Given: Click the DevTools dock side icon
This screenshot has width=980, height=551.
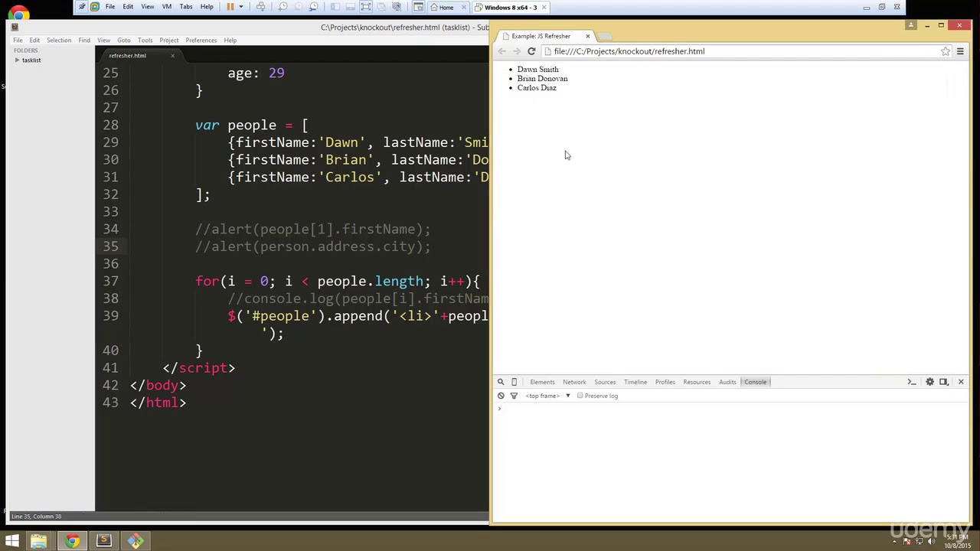Looking at the screenshot, I should [x=944, y=382].
